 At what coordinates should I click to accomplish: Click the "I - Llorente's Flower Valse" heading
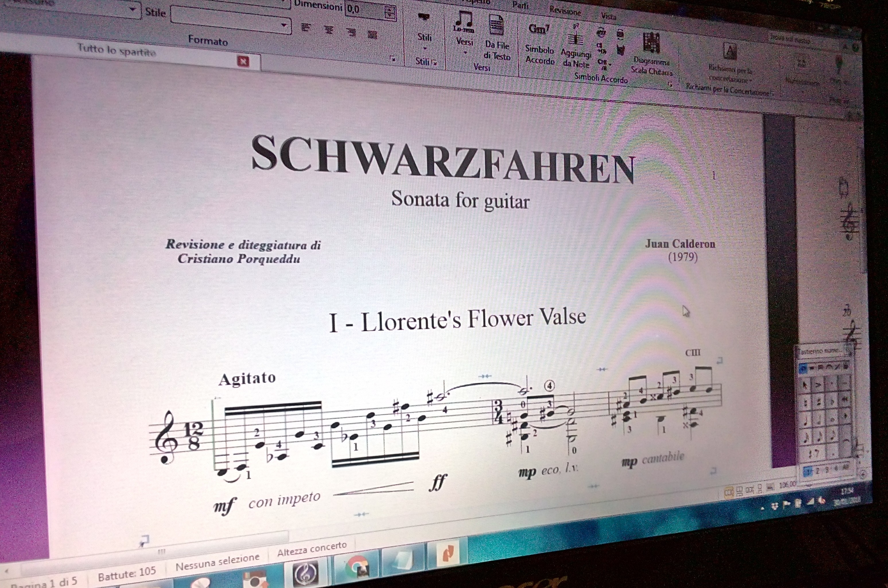(458, 320)
